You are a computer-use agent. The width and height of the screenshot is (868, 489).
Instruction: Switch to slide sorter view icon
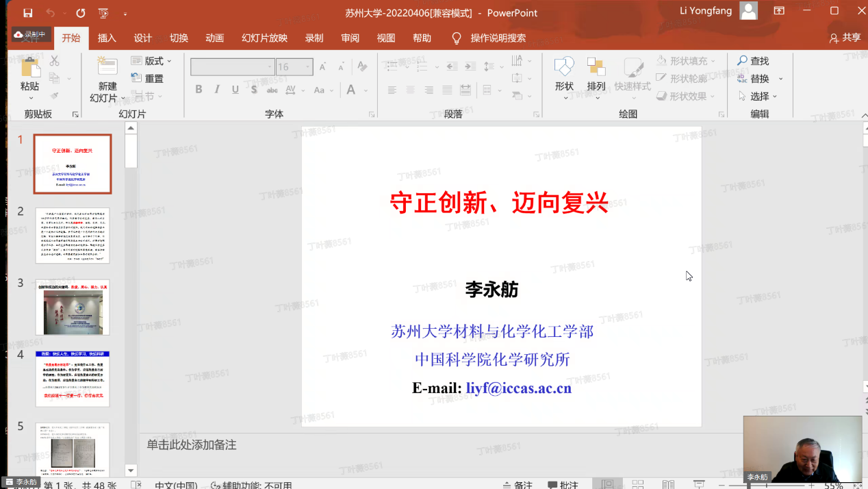[638, 485]
